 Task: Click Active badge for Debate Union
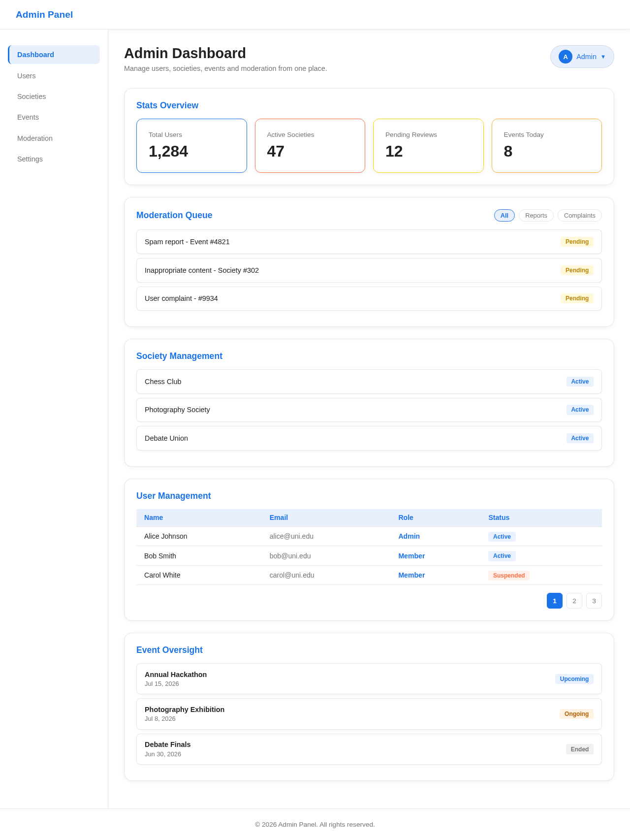pyautogui.click(x=580, y=438)
